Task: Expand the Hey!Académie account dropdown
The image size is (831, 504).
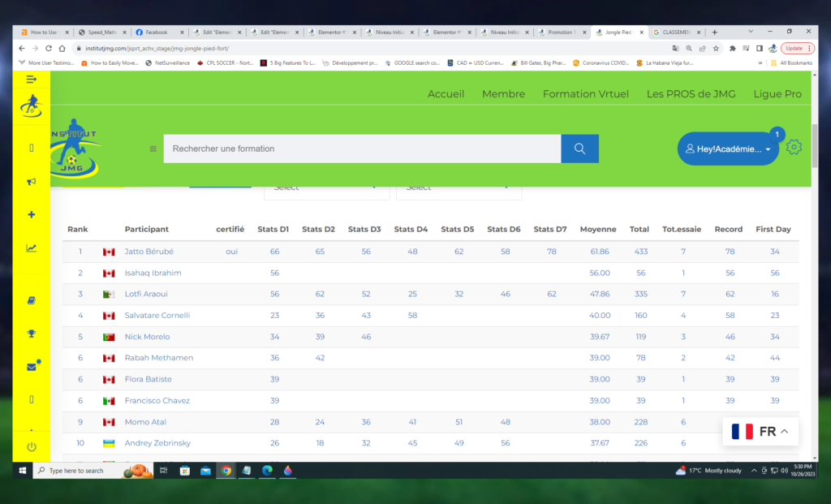Action: tap(728, 149)
